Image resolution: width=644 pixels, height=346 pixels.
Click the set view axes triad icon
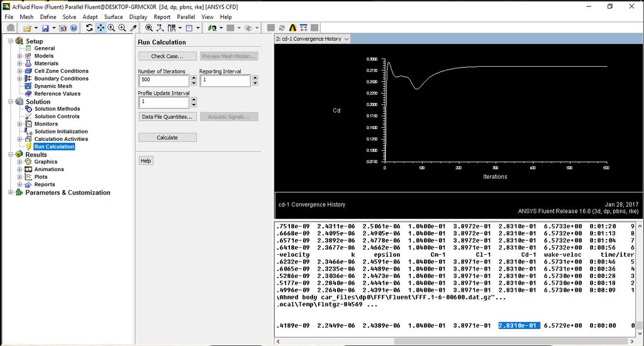click(x=160, y=28)
